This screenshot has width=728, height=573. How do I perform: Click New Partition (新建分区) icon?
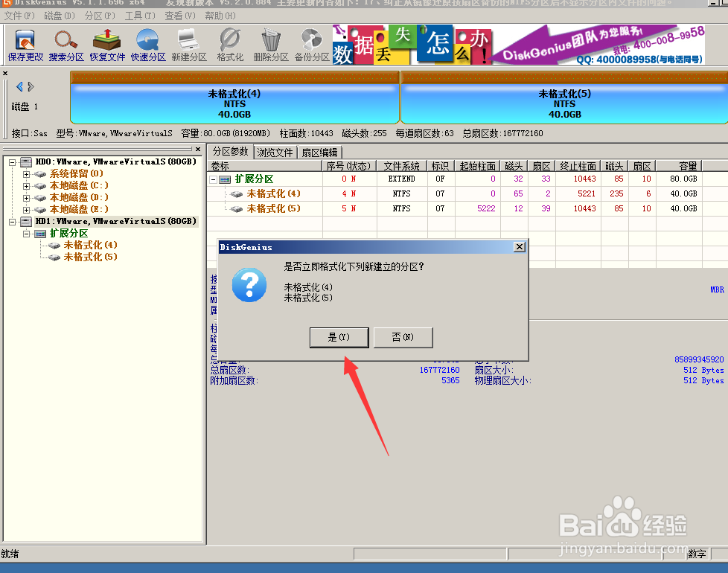point(189,45)
